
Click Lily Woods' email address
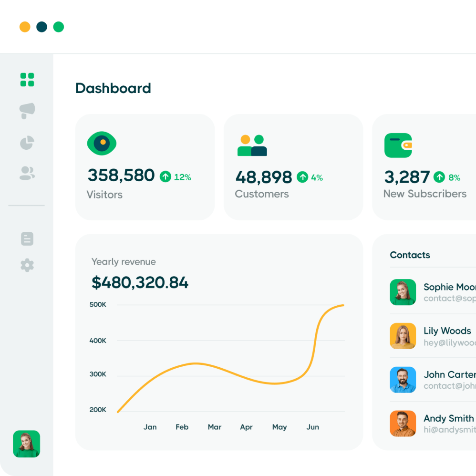point(450,343)
